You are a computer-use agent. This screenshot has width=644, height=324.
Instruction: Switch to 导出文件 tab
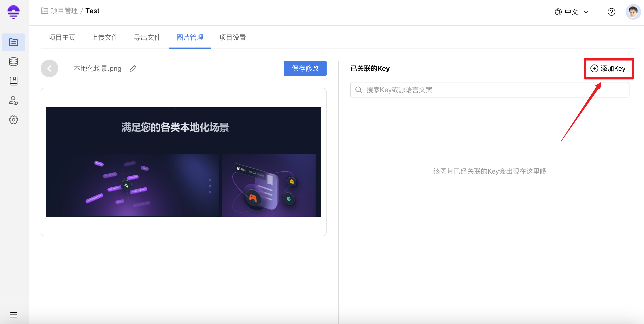pos(147,38)
